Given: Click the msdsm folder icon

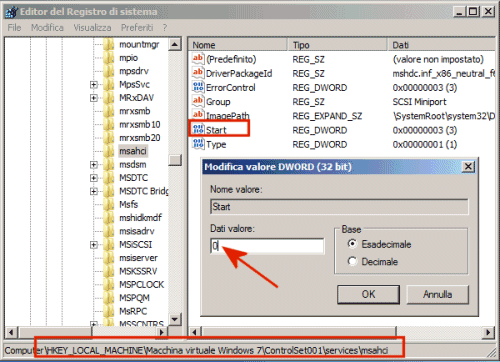Looking at the screenshot, I should tap(109, 164).
